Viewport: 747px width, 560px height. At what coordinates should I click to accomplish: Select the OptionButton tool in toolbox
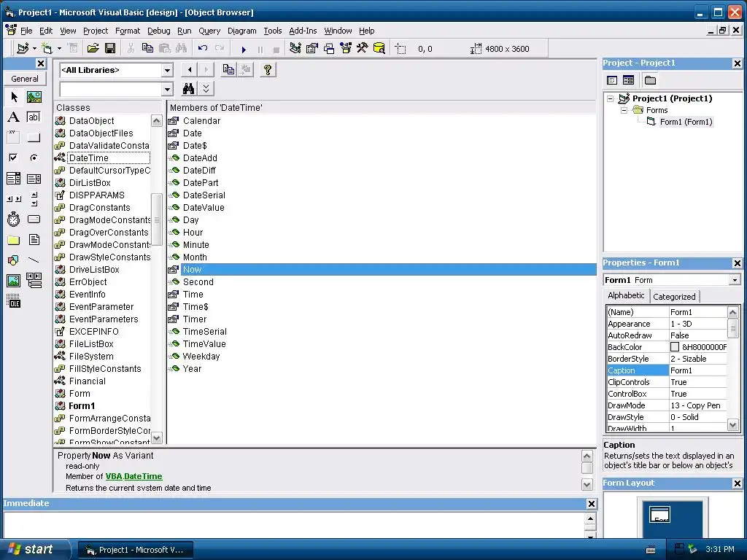34,157
